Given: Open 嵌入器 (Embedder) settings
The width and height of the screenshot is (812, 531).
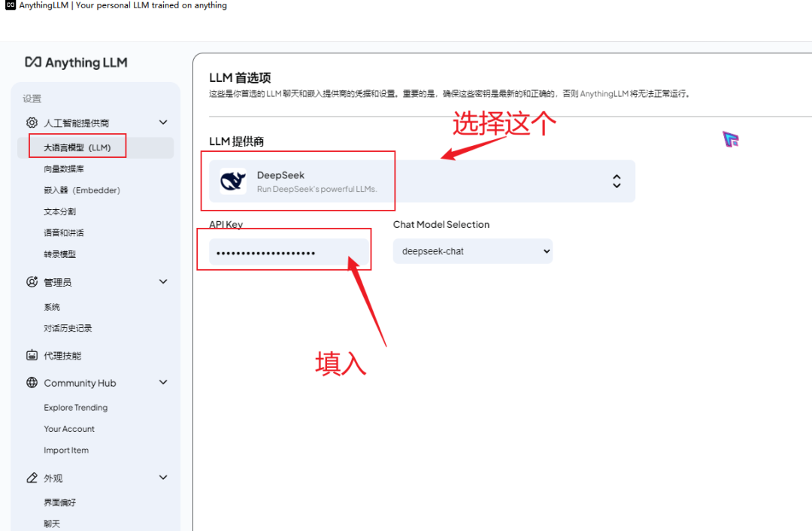Looking at the screenshot, I should (82, 190).
